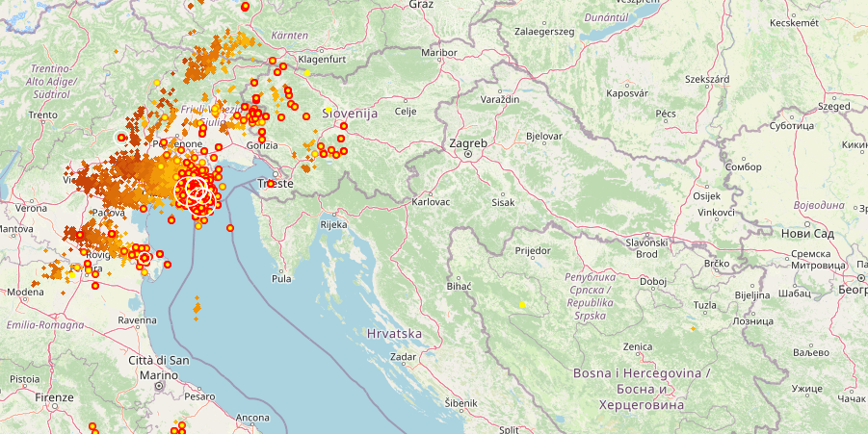Click the Bijeljina label
This screenshot has width=868, height=434.
(x=752, y=295)
